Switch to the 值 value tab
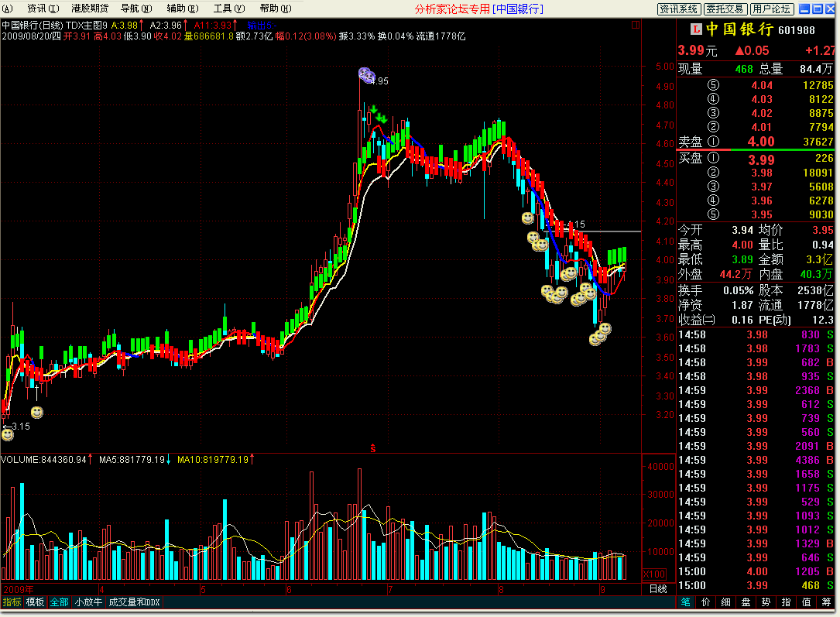Screen dimensions: 840x617 [806, 602]
